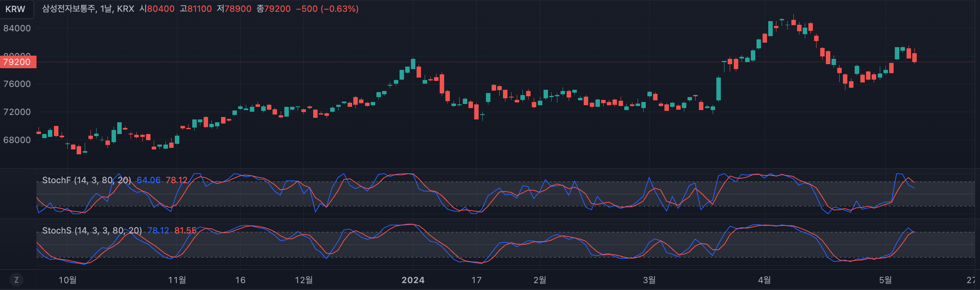980x290 pixels.
Task: Click the 17 date label on time axis
Action: point(477,280)
